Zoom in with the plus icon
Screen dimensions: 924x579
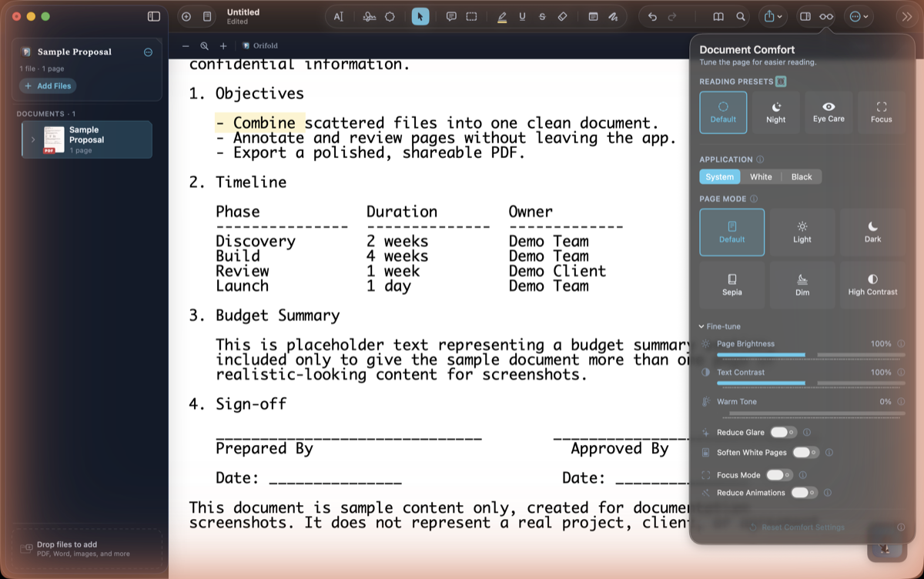[223, 46]
